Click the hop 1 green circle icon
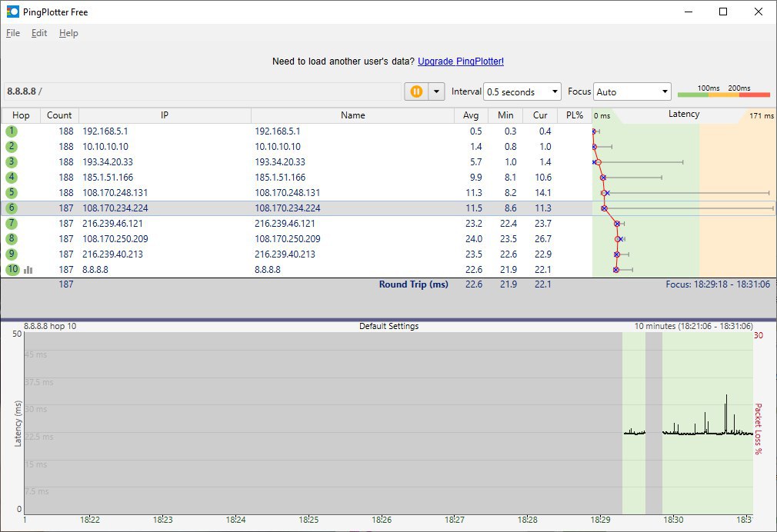This screenshot has height=532, width=777. click(12, 131)
